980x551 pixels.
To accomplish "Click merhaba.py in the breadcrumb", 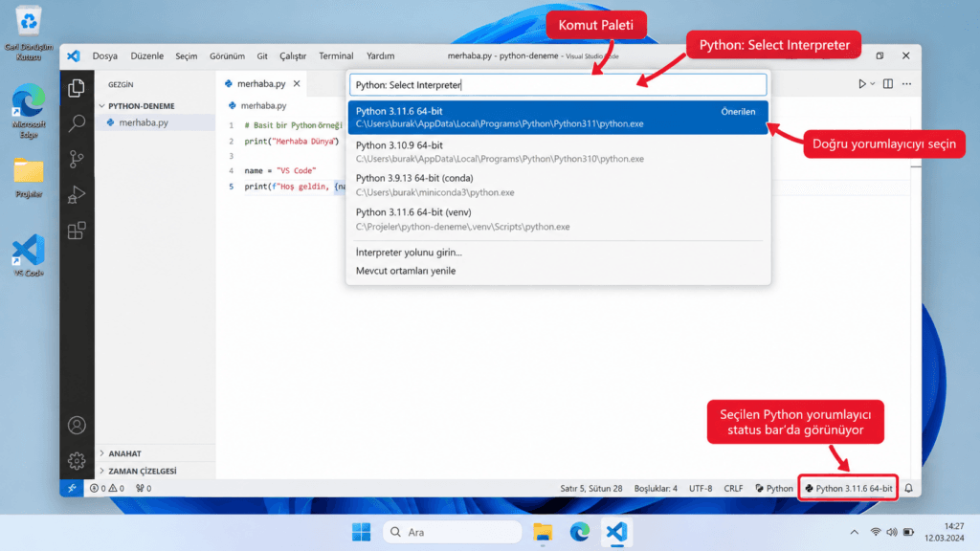I will (x=263, y=105).
